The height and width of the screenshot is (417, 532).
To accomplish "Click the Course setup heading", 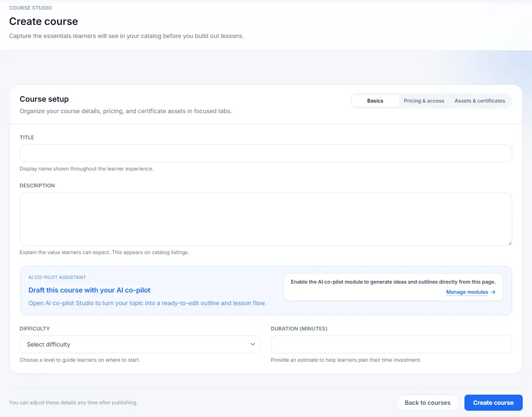I will [44, 99].
